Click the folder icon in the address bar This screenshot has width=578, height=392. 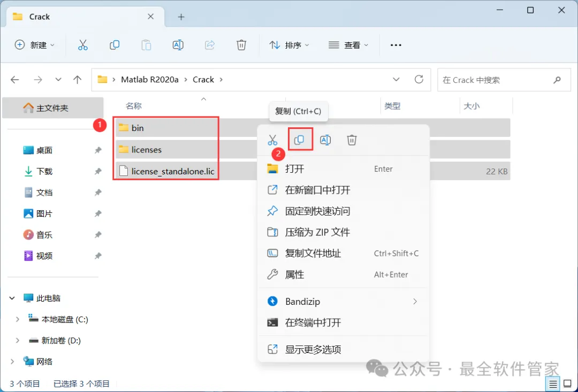point(102,80)
